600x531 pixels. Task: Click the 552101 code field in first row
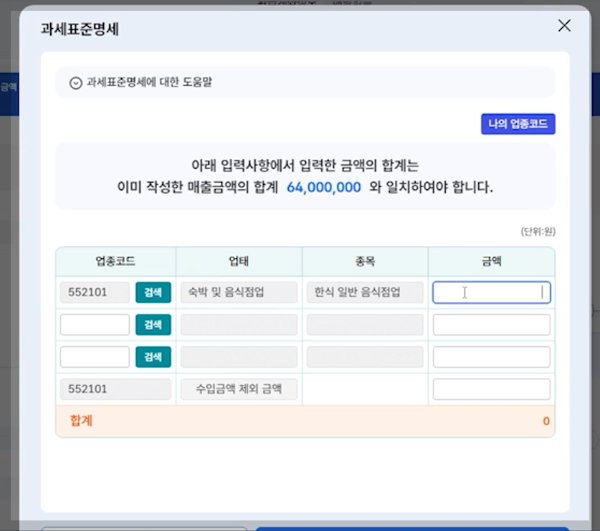pyautogui.click(x=95, y=293)
